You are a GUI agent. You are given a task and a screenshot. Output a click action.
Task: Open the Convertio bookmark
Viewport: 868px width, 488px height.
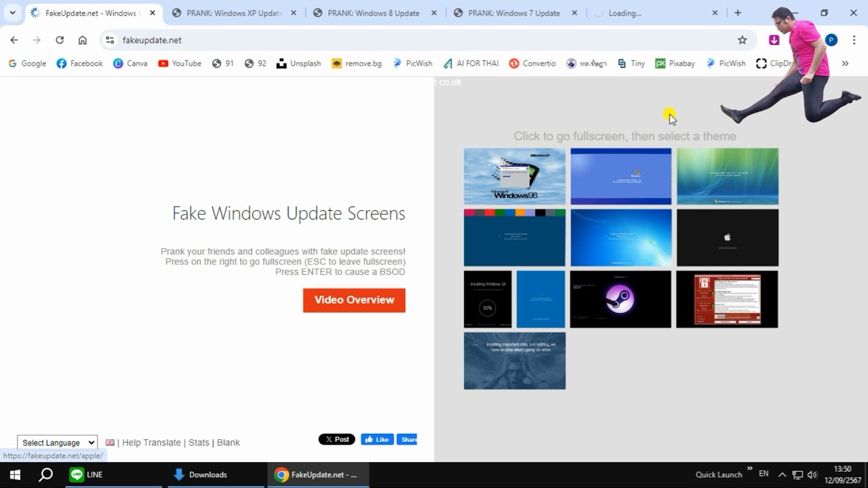[532, 63]
